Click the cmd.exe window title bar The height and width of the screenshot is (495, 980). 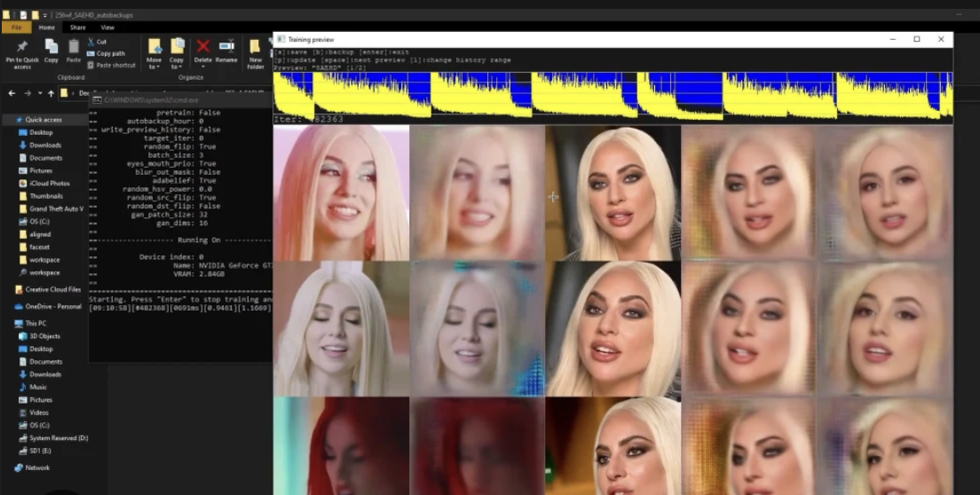pos(181,100)
